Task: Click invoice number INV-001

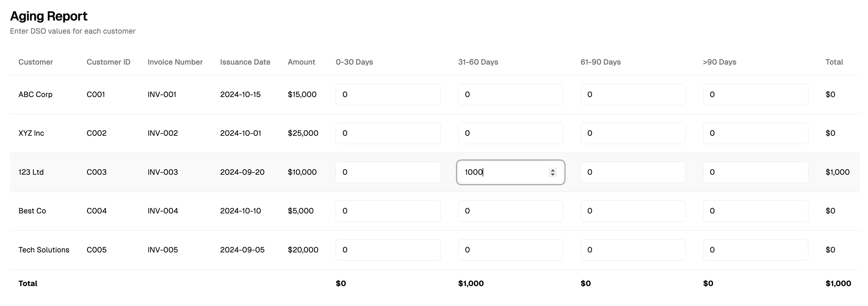Action: click(162, 95)
